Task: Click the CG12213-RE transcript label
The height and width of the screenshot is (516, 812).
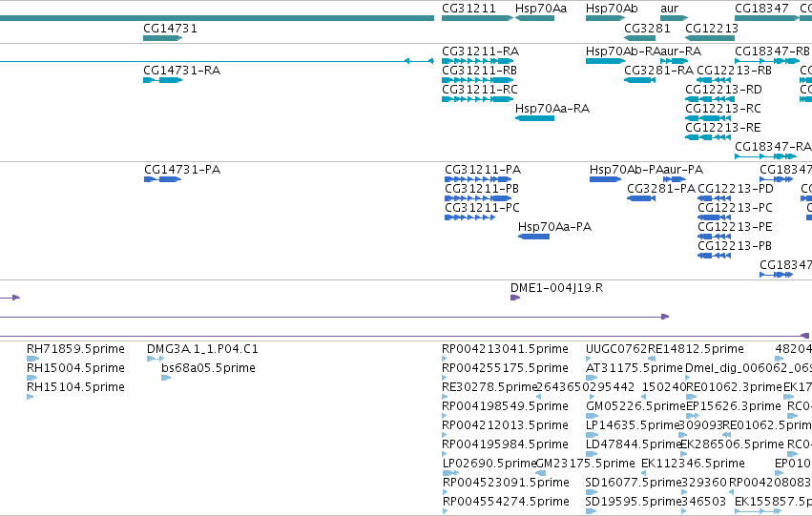Action: tap(723, 128)
